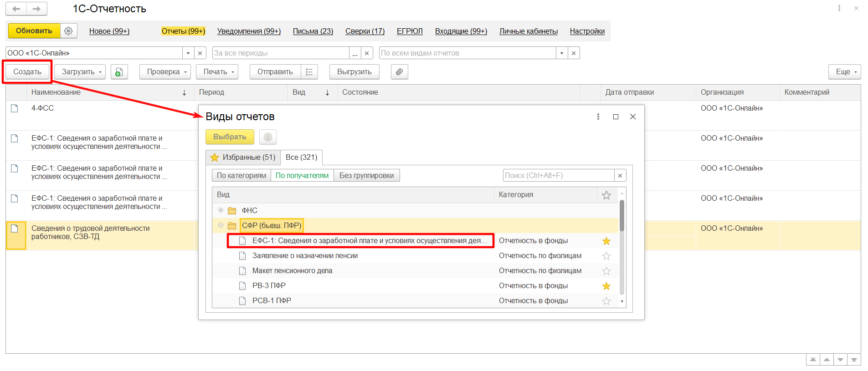The width and height of the screenshot is (868, 371).
Task: Click the yellow Выбрать button
Action: 230,137
